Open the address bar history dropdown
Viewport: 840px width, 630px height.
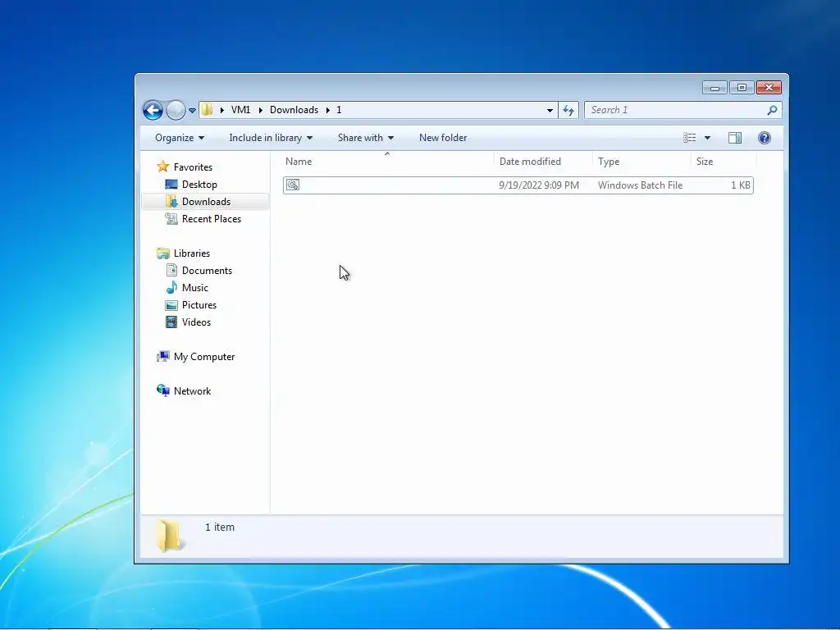550,111
